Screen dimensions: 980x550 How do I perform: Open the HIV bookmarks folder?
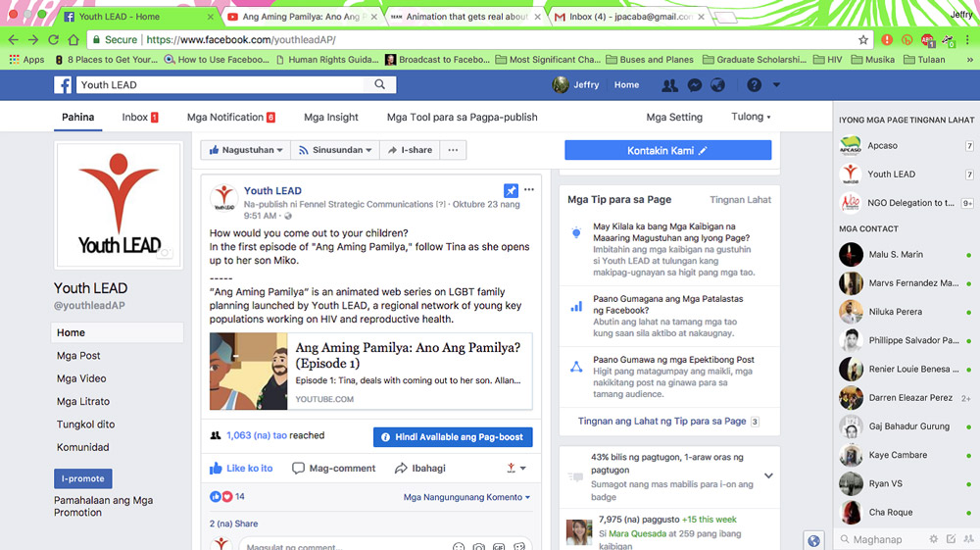pyautogui.click(x=828, y=60)
